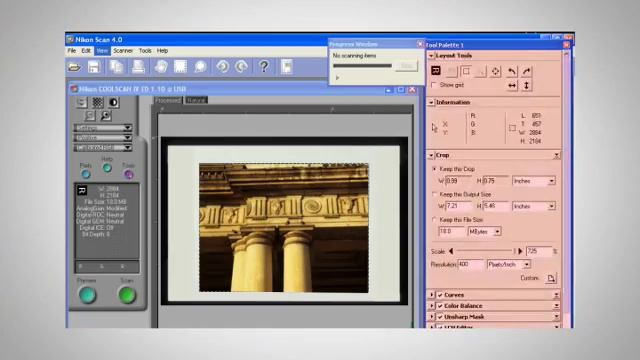Click the zoom-out icon in scan window

(90, 116)
